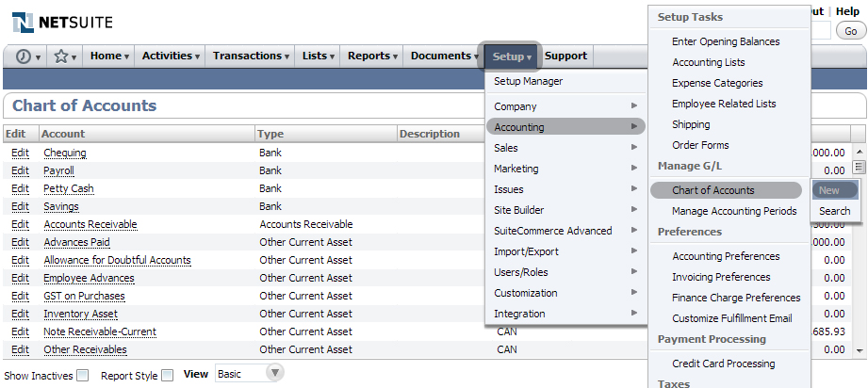Open the Accounts Receivable account link
Screen dimensions: 868x388
point(90,224)
